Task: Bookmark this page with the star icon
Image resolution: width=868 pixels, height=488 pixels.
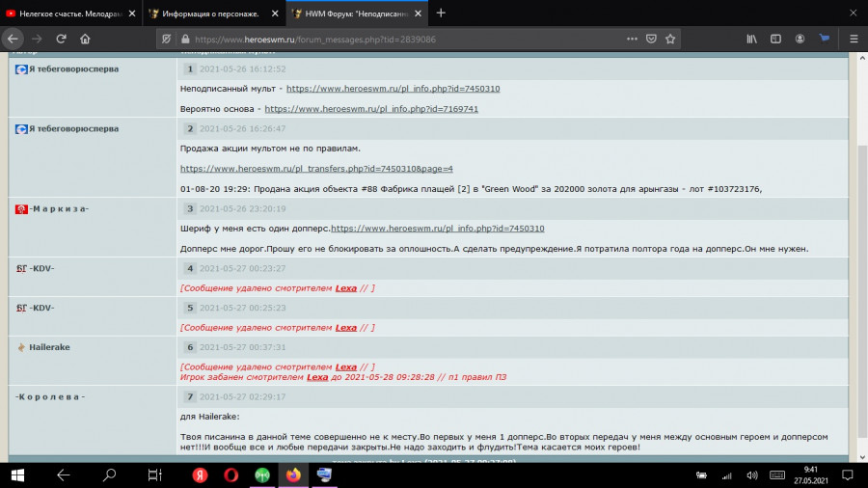Action: click(x=670, y=40)
